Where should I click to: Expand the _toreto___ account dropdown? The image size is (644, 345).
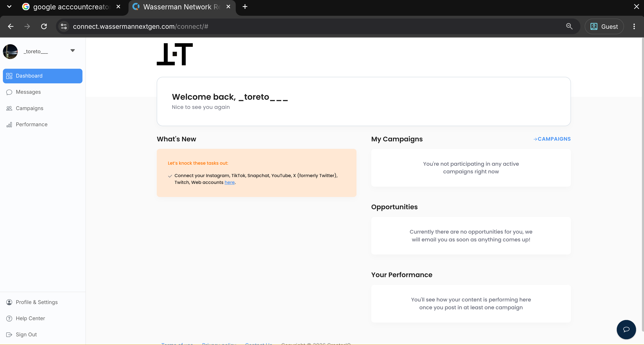pyautogui.click(x=72, y=51)
